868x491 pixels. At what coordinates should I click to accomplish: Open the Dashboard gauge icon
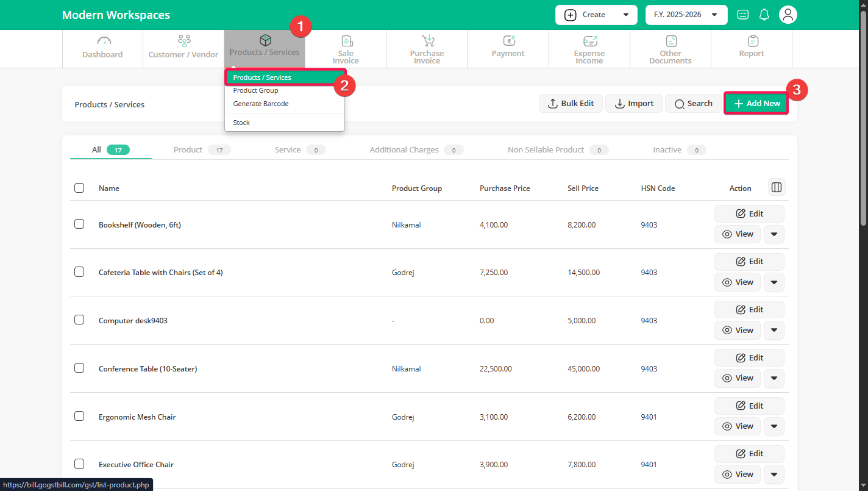pyautogui.click(x=104, y=41)
